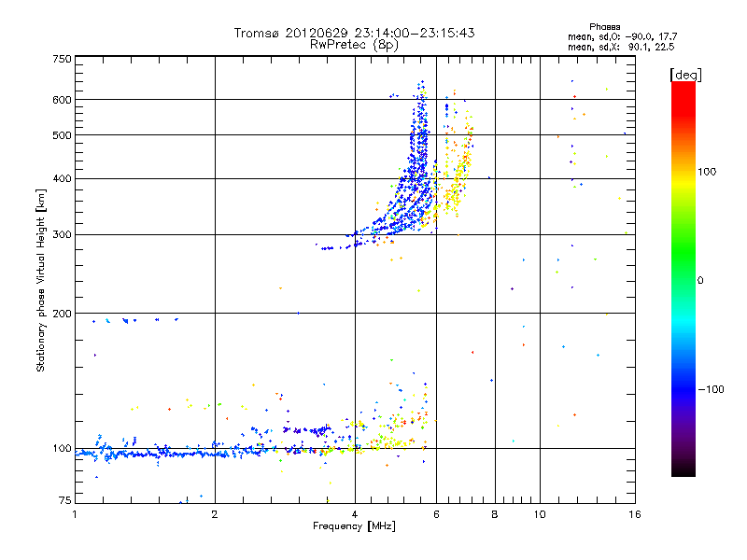Click the phase colorbar gradient
The width and height of the screenshot is (747, 560).
click(x=684, y=279)
